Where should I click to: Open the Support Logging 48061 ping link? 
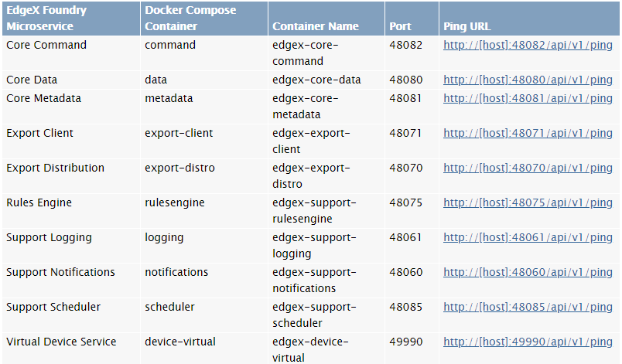pyautogui.click(x=528, y=238)
